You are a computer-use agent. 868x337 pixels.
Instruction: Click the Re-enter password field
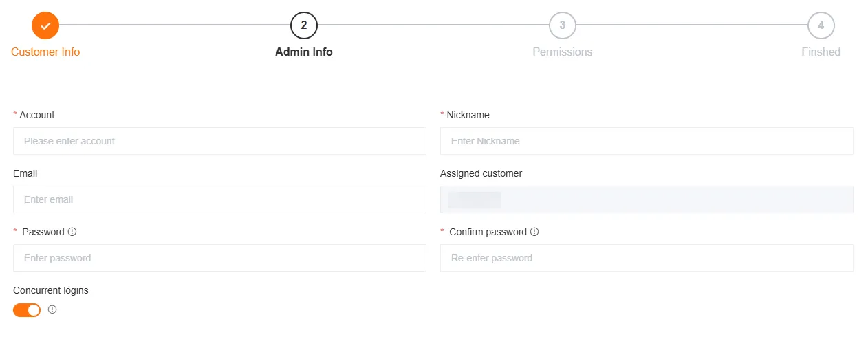pos(647,258)
